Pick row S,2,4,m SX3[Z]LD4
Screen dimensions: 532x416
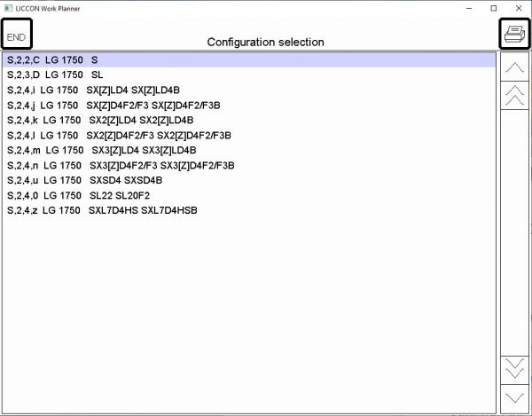coord(249,150)
